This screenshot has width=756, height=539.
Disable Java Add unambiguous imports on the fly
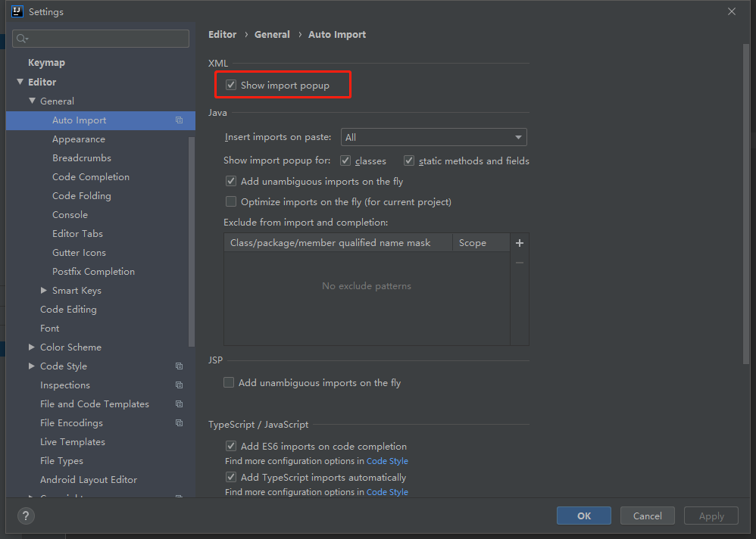coord(231,182)
